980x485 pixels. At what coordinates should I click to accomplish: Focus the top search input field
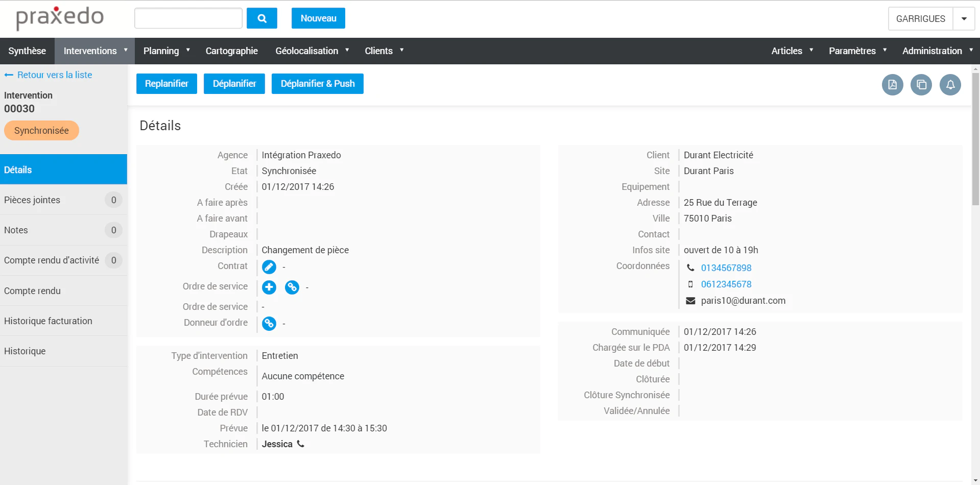[188, 18]
